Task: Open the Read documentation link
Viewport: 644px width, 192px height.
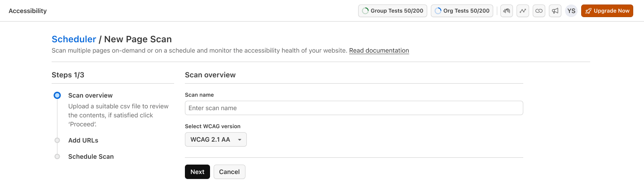Action: coord(379,50)
